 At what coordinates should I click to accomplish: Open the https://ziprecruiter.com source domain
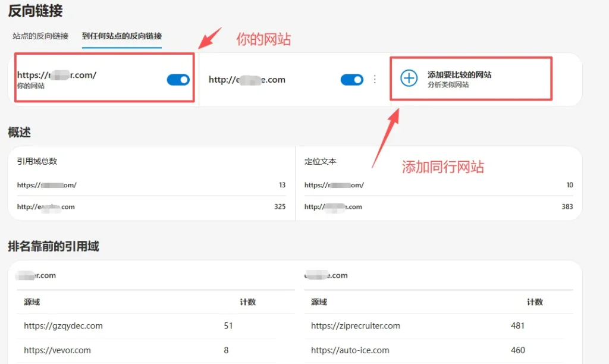[356, 325]
